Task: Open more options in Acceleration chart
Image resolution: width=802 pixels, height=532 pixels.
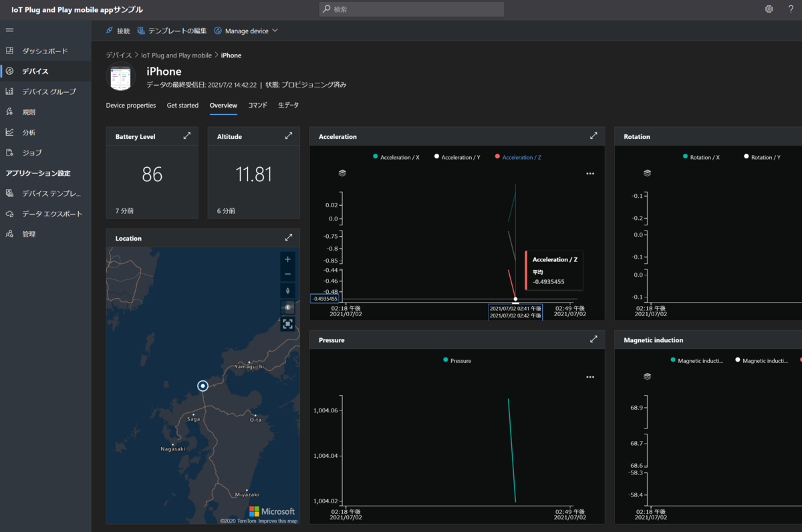Action: tap(590, 173)
